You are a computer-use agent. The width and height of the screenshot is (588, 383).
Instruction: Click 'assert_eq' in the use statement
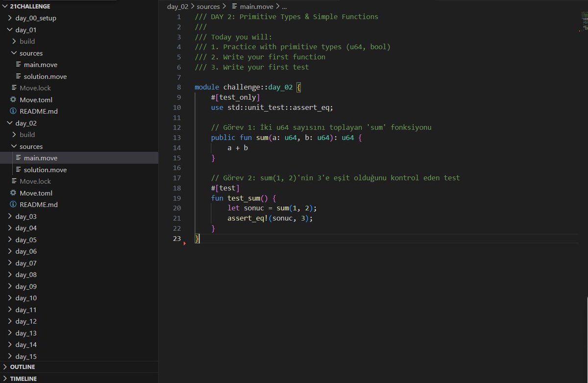tap(313, 108)
